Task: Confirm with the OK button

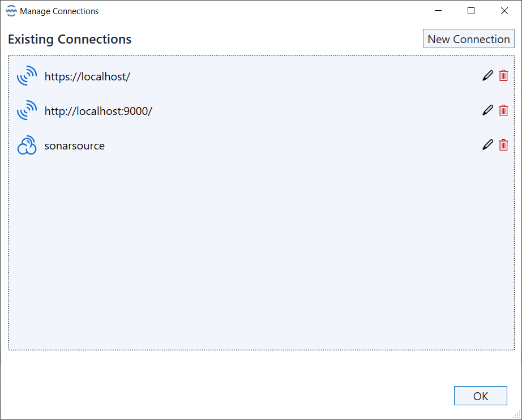Action: [480, 396]
